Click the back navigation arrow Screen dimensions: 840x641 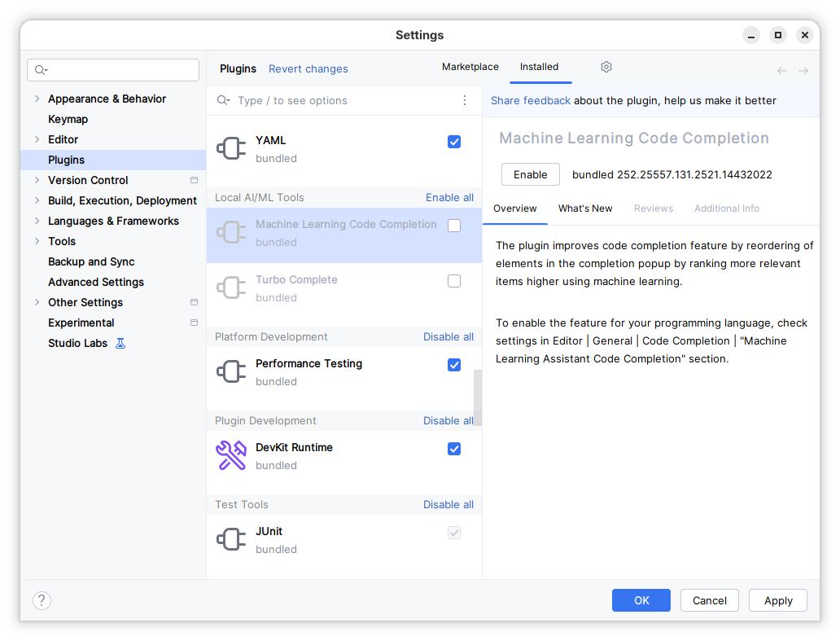point(781,71)
